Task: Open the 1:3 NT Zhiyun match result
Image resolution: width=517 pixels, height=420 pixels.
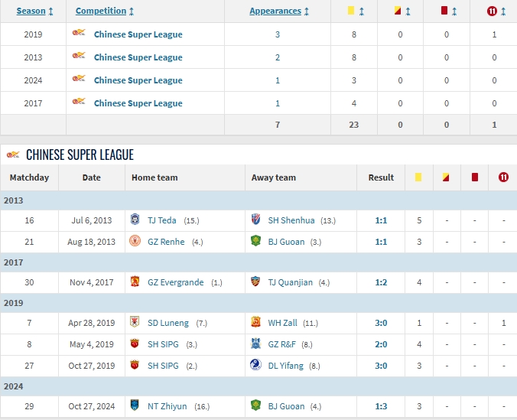Action: [381, 406]
